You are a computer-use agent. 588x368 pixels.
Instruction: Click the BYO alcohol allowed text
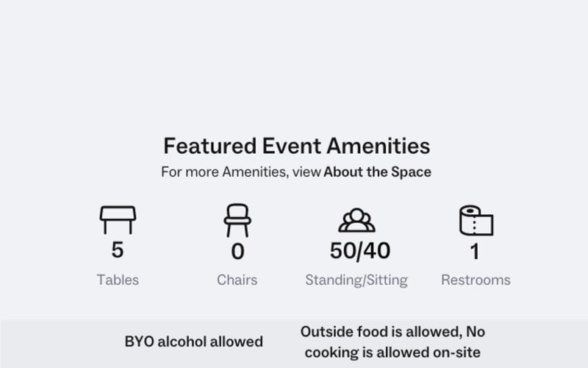coord(193,342)
